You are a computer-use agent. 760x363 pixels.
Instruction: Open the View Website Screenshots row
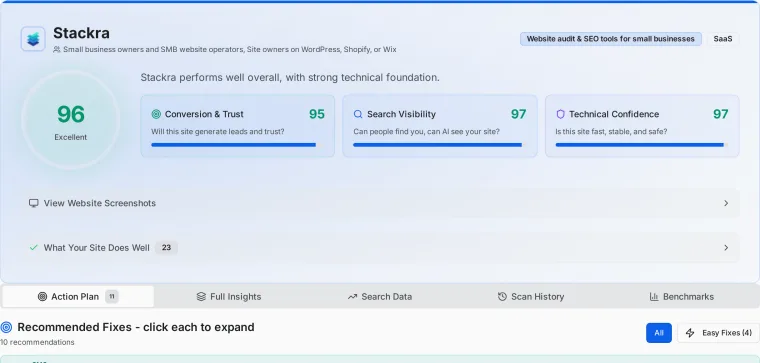click(380, 203)
